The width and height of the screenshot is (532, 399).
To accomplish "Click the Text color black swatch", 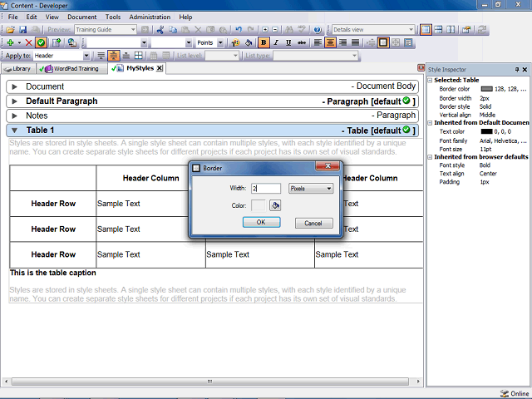I will 486,131.
